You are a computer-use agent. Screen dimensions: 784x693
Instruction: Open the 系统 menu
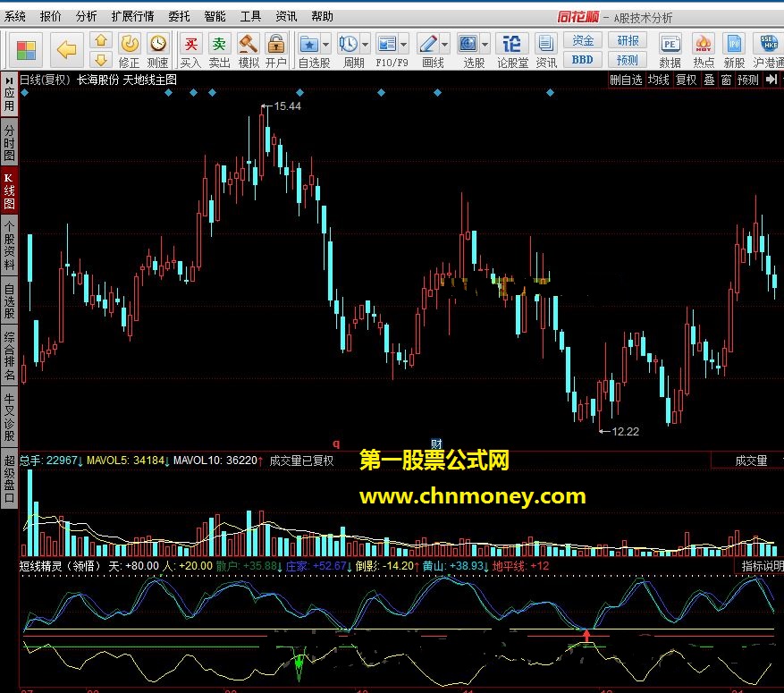pyautogui.click(x=15, y=16)
